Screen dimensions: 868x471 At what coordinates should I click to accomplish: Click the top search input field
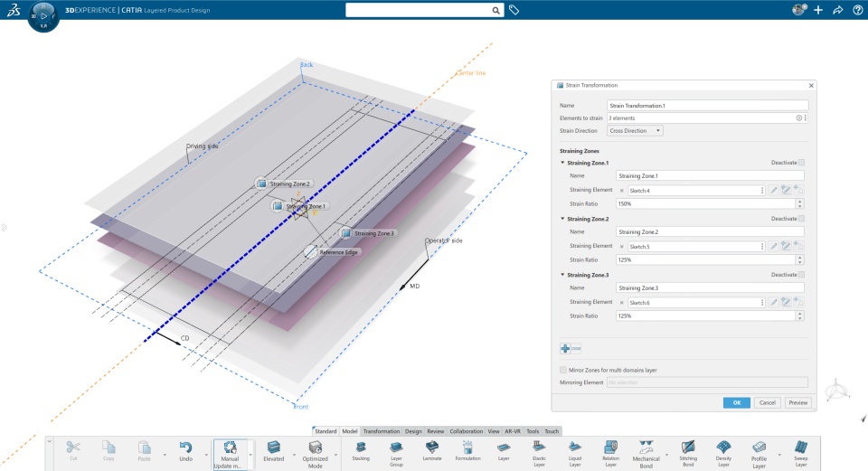click(x=419, y=10)
